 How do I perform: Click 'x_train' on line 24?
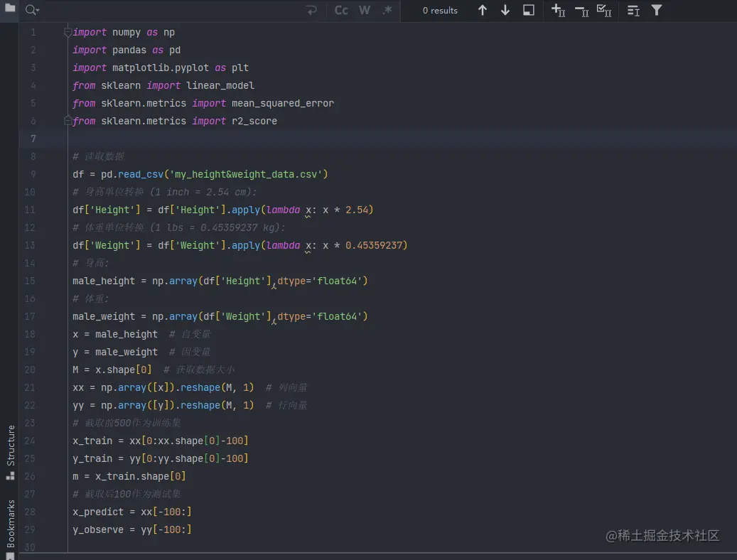[x=92, y=441]
